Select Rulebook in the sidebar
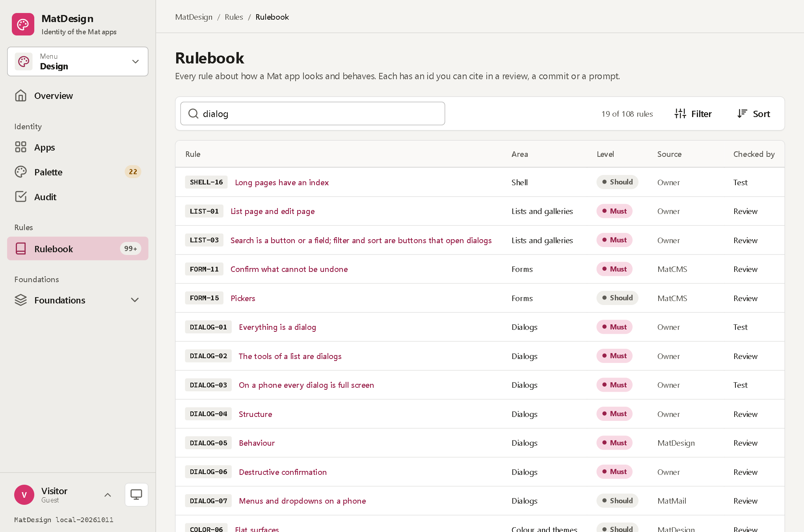The height and width of the screenshot is (532, 804). (78, 249)
